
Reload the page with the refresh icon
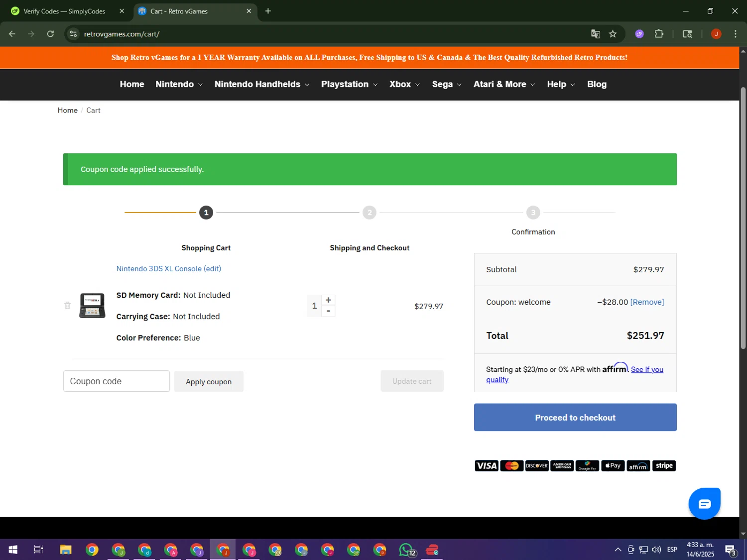coord(50,34)
